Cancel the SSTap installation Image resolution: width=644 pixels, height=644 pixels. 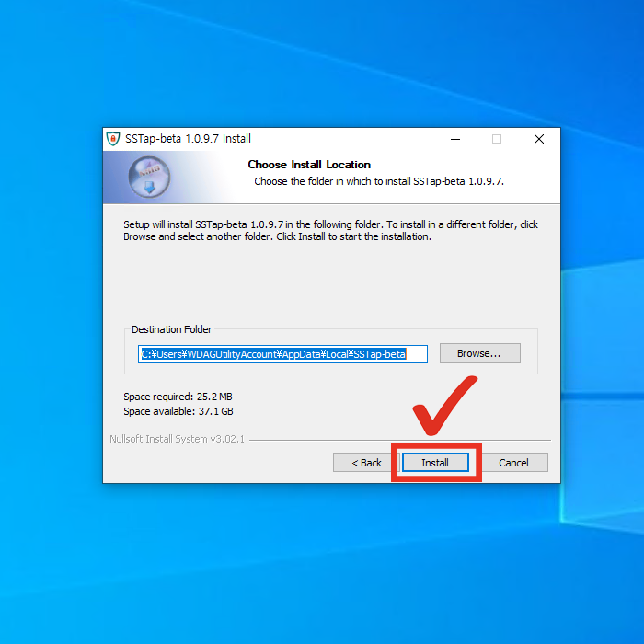[513, 463]
